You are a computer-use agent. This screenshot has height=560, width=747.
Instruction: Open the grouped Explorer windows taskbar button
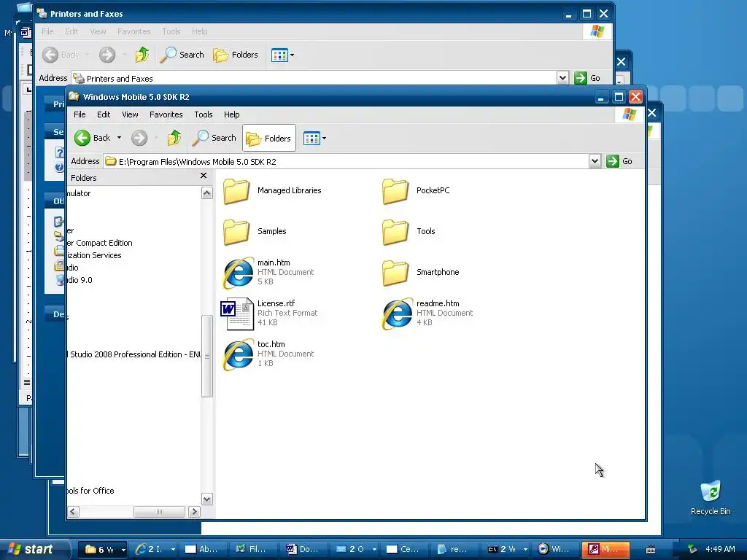pos(103,550)
